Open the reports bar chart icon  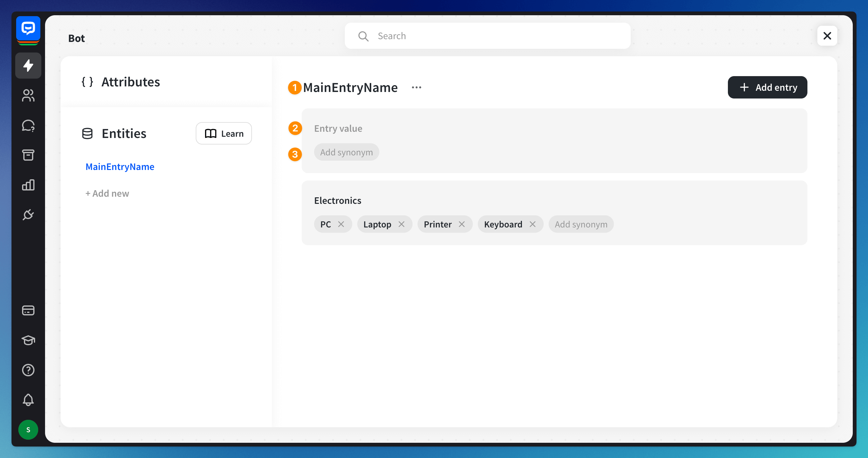pos(28,185)
